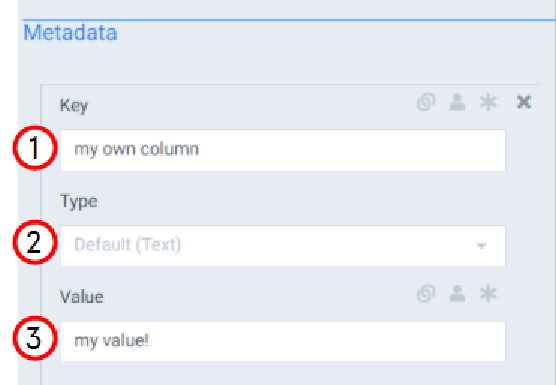Viewport: 556px width, 385px height.
Task: Click the 'Key' field label
Action: [x=74, y=106]
